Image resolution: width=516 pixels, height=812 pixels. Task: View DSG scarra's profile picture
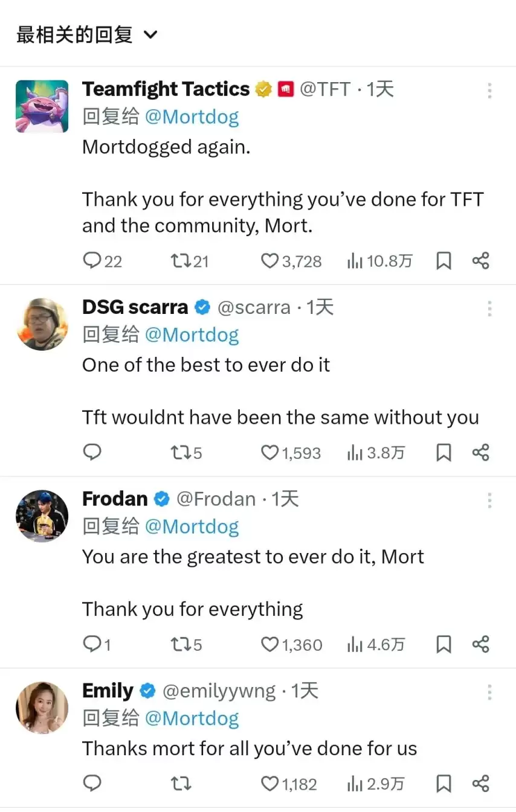42,324
